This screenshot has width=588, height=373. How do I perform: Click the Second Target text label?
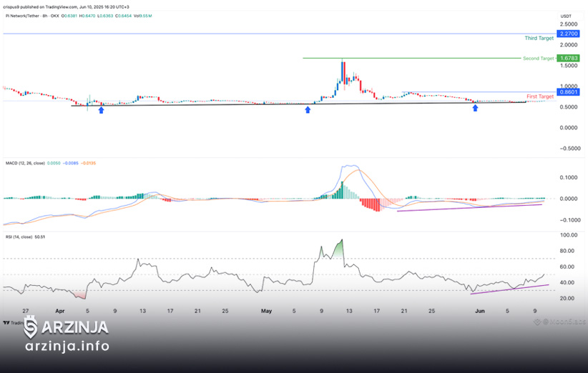coord(538,59)
